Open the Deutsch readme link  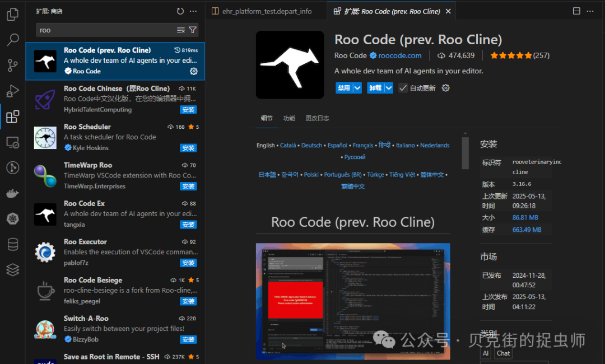tap(312, 146)
